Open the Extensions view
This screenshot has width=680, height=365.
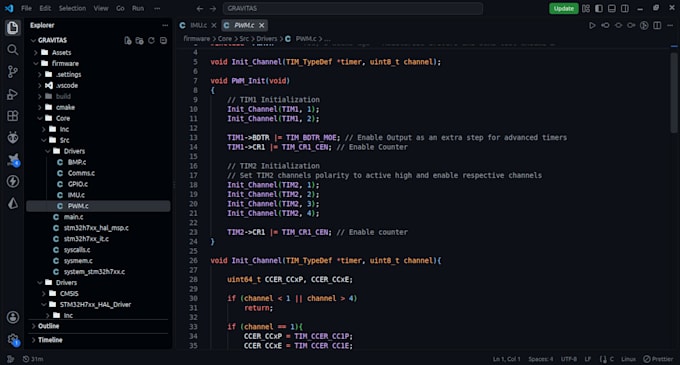(x=13, y=116)
